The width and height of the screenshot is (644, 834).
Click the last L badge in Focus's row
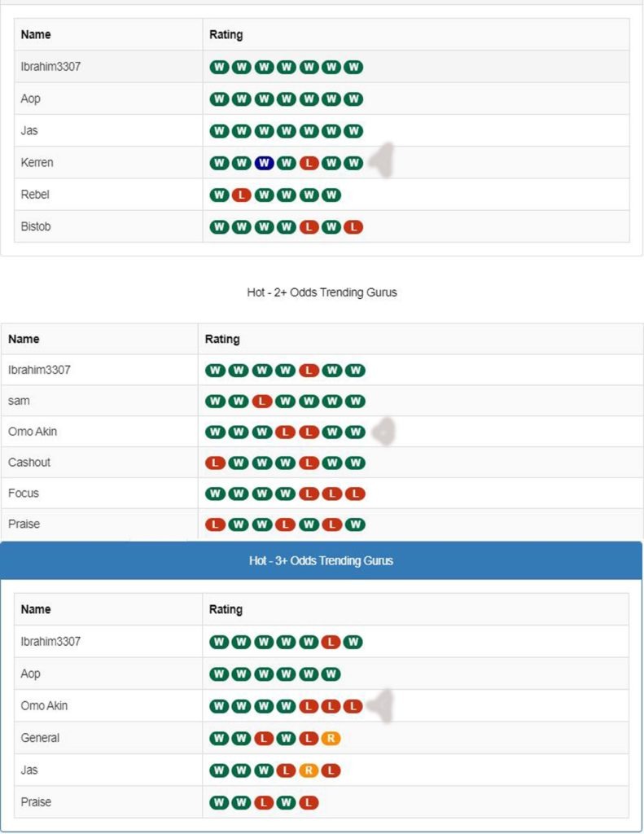click(355, 494)
